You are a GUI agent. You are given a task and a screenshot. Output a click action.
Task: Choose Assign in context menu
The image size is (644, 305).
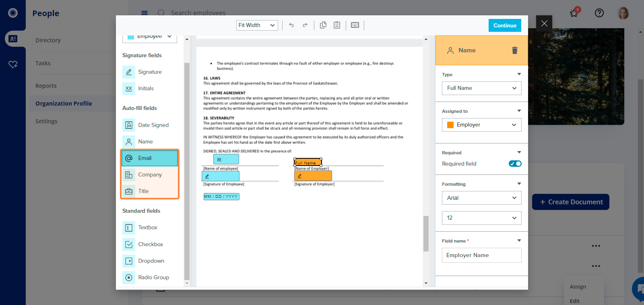[578, 286]
